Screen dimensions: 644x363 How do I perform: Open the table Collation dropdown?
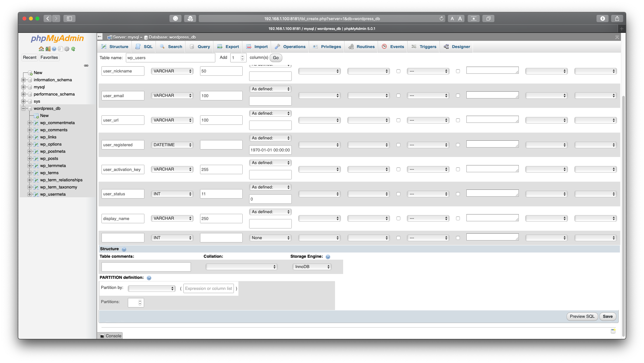[x=241, y=267]
